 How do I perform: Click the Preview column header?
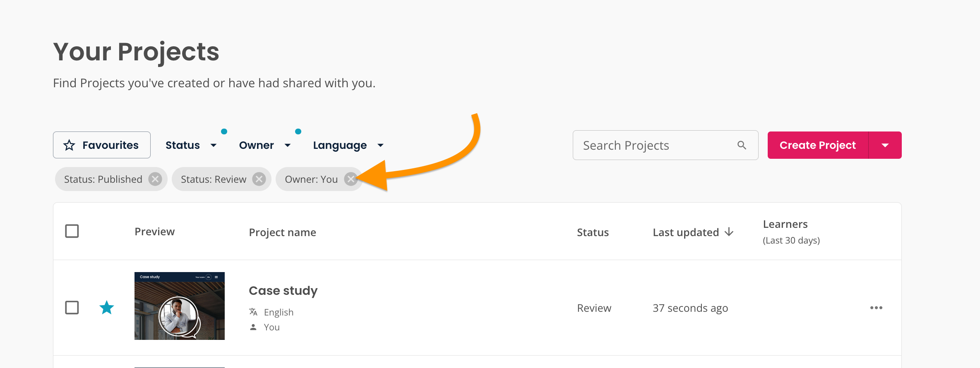point(155,232)
